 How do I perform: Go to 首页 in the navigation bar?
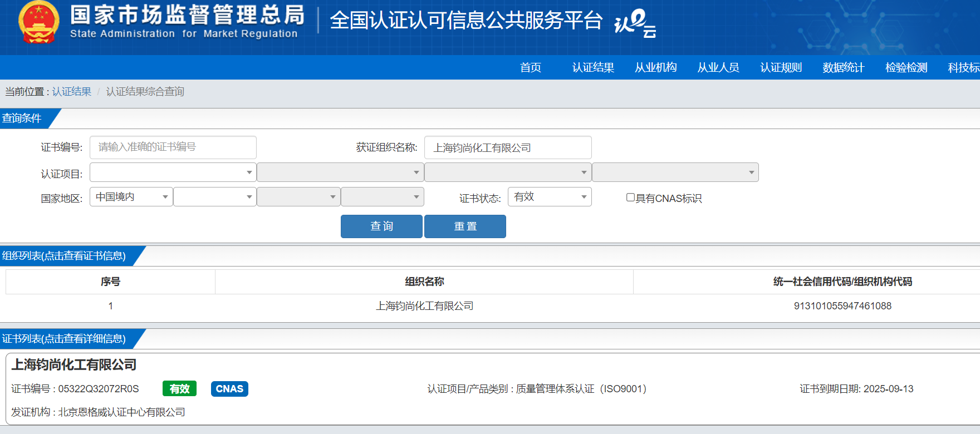pyautogui.click(x=531, y=67)
